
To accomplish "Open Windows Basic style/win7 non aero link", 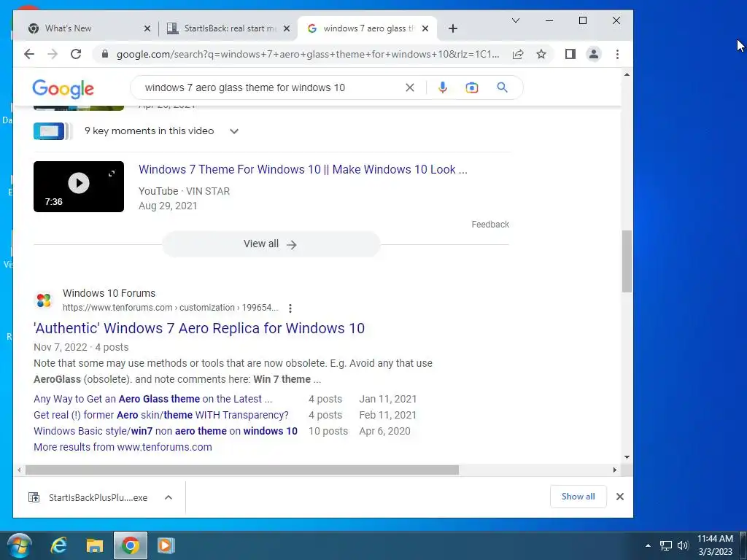I will click(x=166, y=431).
